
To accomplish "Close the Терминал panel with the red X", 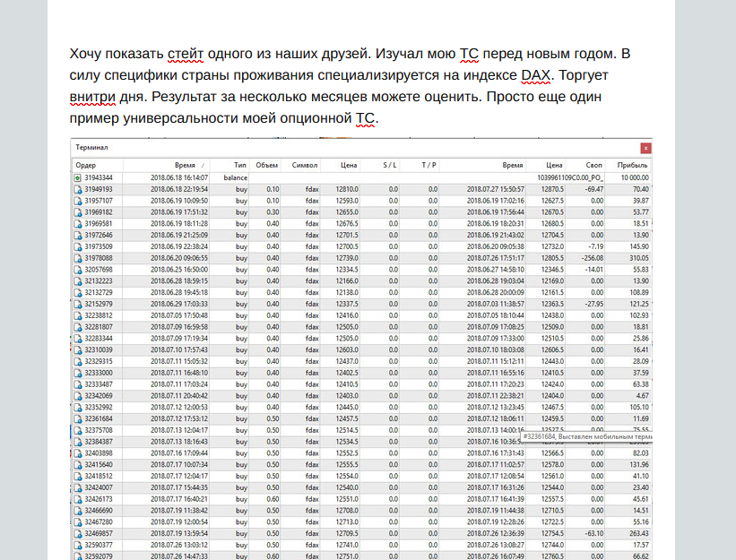I will (x=645, y=148).
